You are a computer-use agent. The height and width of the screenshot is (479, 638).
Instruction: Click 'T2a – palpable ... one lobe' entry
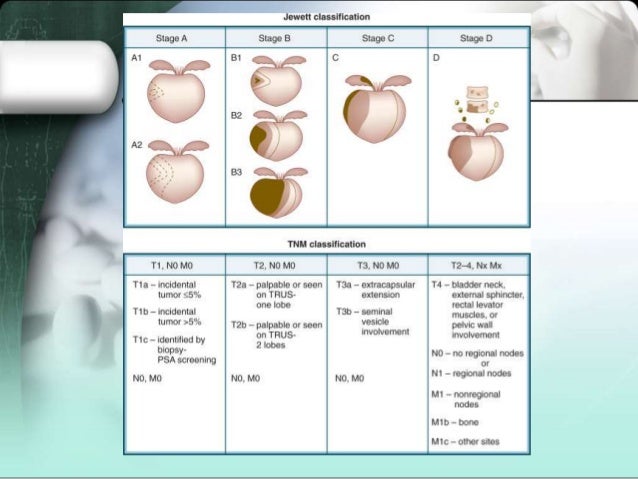[277, 295]
